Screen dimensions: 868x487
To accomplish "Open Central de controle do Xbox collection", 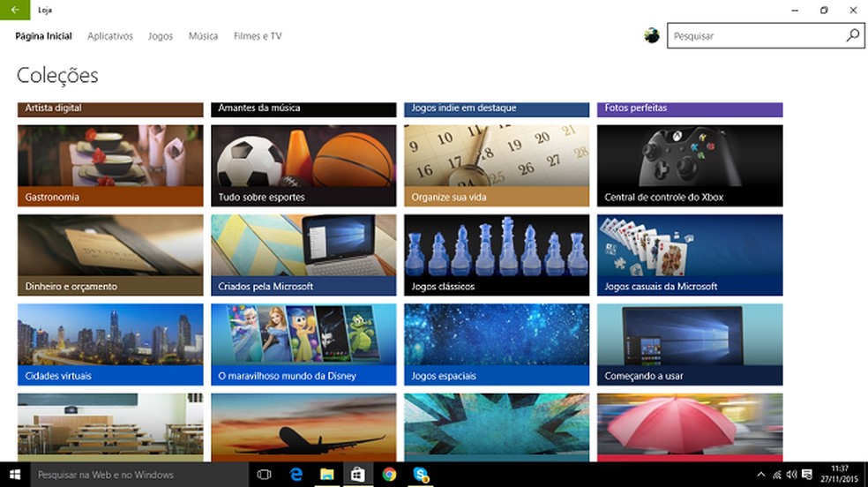I will (690, 166).
